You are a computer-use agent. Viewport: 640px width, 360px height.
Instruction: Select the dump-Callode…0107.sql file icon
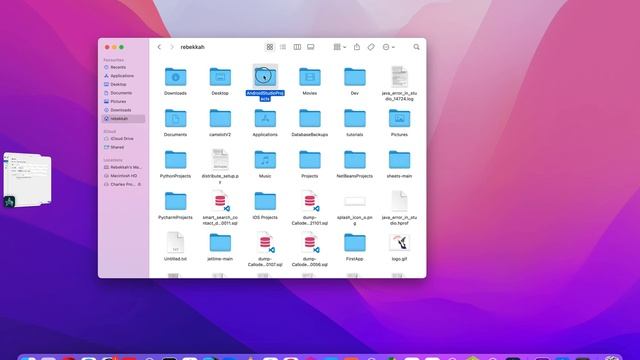266,242
